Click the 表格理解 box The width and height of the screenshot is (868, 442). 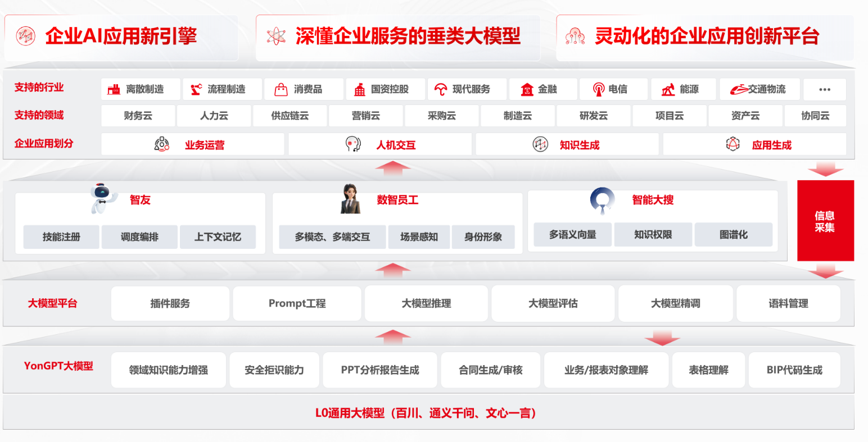(x=708, y=370)
